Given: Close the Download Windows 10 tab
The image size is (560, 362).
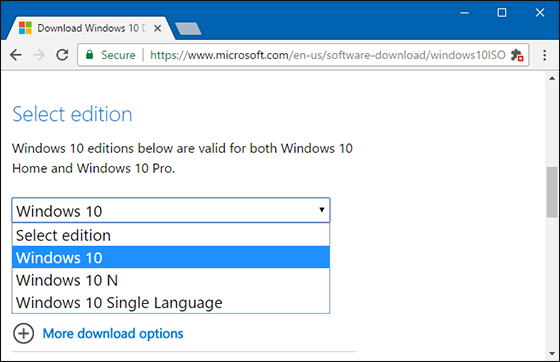Looking at the screenshot, I should click(x=158, y=28).
